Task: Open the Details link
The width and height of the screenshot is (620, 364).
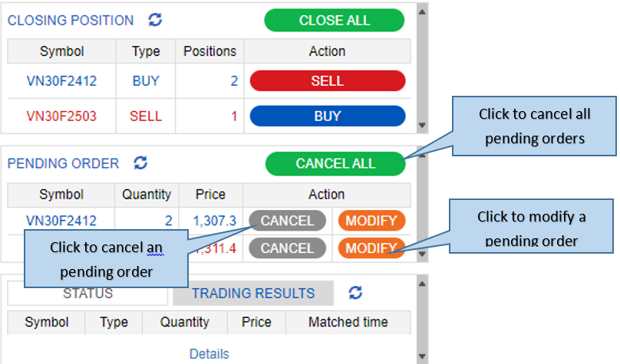Action: 209,354
